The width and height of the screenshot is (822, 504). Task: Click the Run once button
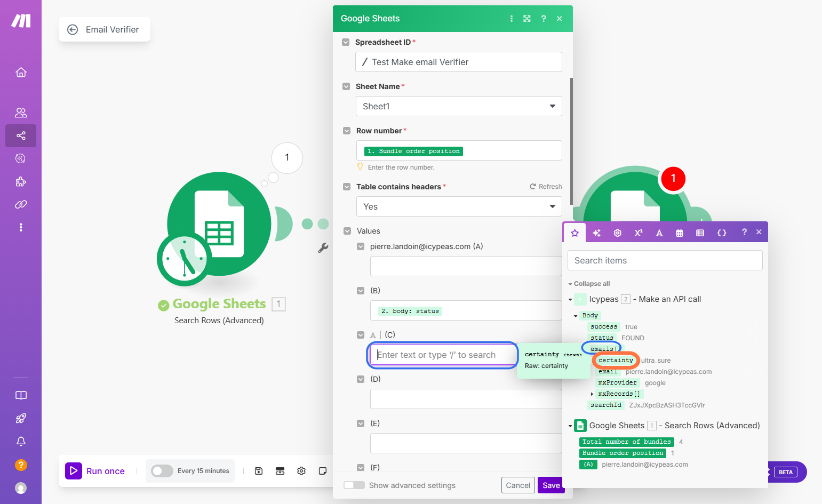[x=95, y=471]
